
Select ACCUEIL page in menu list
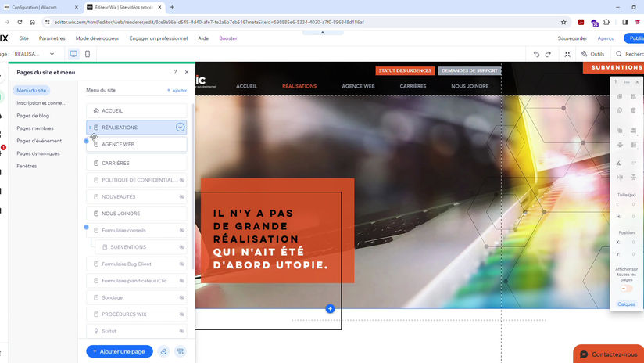click(x=136, y=110)
